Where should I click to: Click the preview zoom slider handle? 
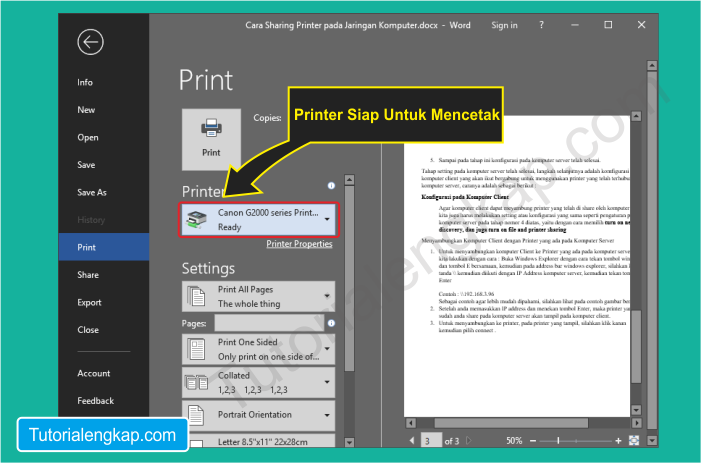click(558, 441)
